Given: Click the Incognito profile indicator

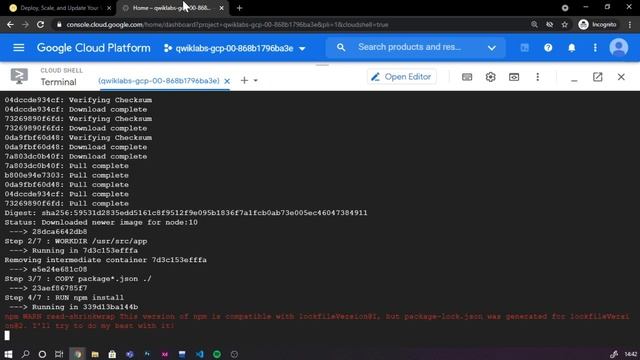Looking at the screenshot, I should click(x=597, y=24).
